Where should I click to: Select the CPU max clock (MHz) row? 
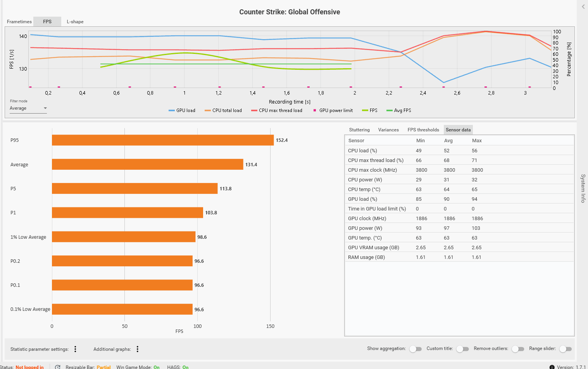tap(459, 170)
